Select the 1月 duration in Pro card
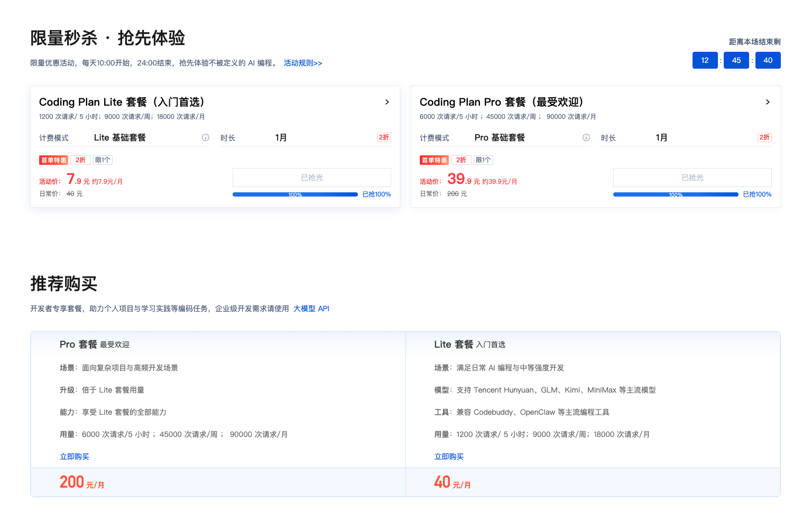Image resolution: width=812 pixels, height=531 pixels. click(x=662, y=137)
